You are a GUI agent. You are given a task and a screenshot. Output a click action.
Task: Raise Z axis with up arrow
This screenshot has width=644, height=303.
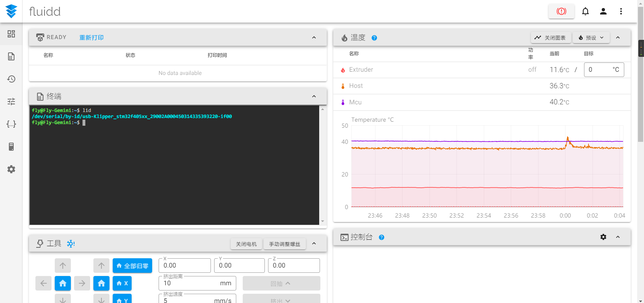point(101,266)
